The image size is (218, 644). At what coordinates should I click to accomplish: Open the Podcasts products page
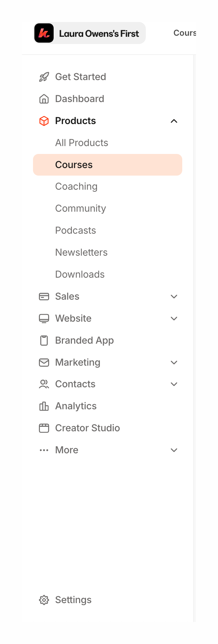(x=76, y=231)
